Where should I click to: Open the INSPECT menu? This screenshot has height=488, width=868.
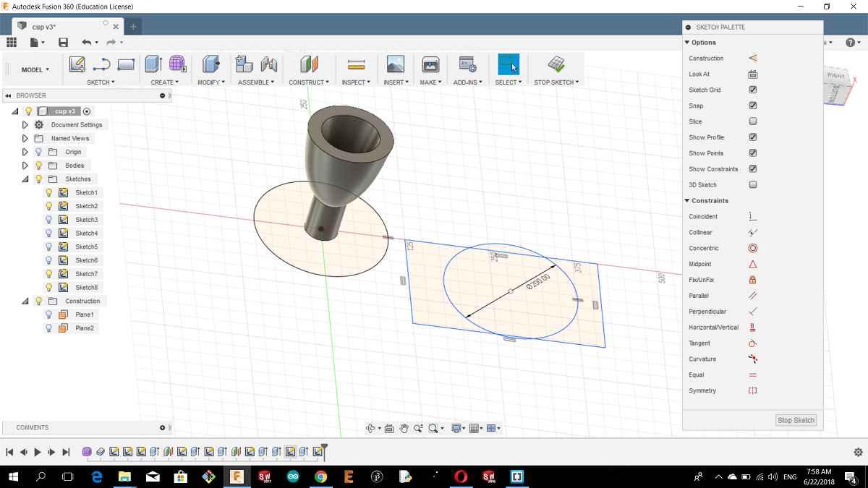tap(356, 82)
